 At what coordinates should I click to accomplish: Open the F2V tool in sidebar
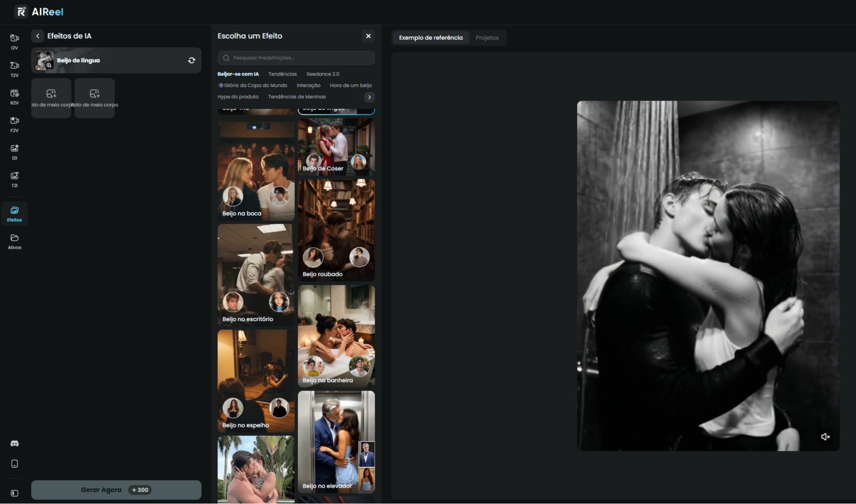tap(14, 125)
